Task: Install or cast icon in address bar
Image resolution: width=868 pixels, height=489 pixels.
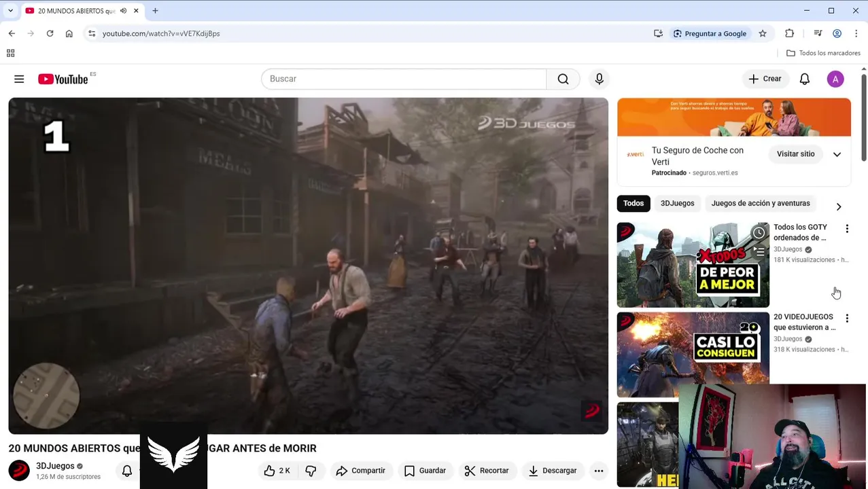Action: tap(658, 33)
